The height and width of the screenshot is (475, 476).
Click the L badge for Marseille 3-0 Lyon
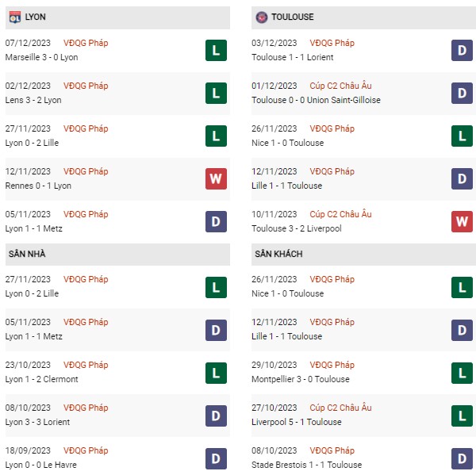point(216,51)
